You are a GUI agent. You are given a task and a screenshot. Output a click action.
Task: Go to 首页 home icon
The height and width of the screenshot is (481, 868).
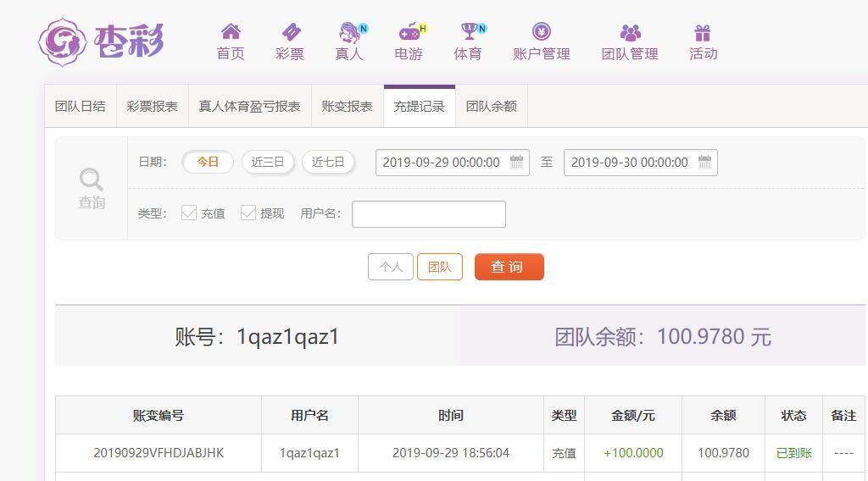[231, 32]
